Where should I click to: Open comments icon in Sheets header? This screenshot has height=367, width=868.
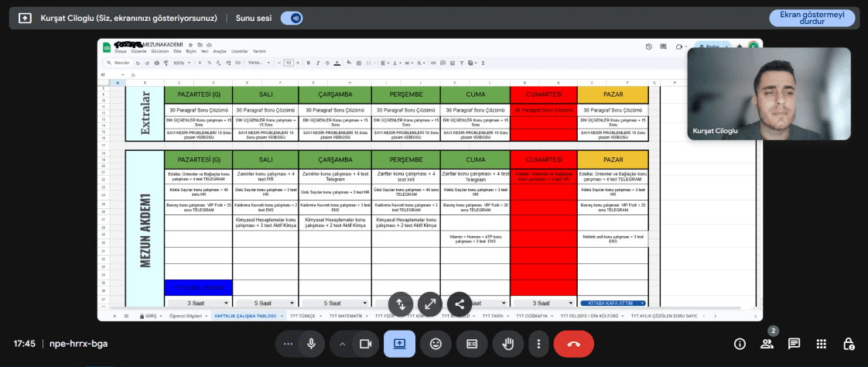(x=663, y=46)
